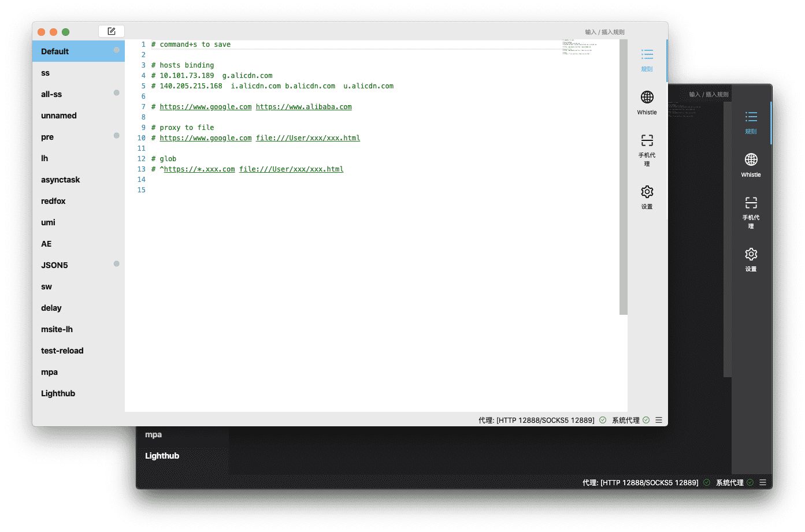This screenshot has height=532, width=805.
Task: Click the checkmark beside the proxy address
Action: tap(602, 420)
